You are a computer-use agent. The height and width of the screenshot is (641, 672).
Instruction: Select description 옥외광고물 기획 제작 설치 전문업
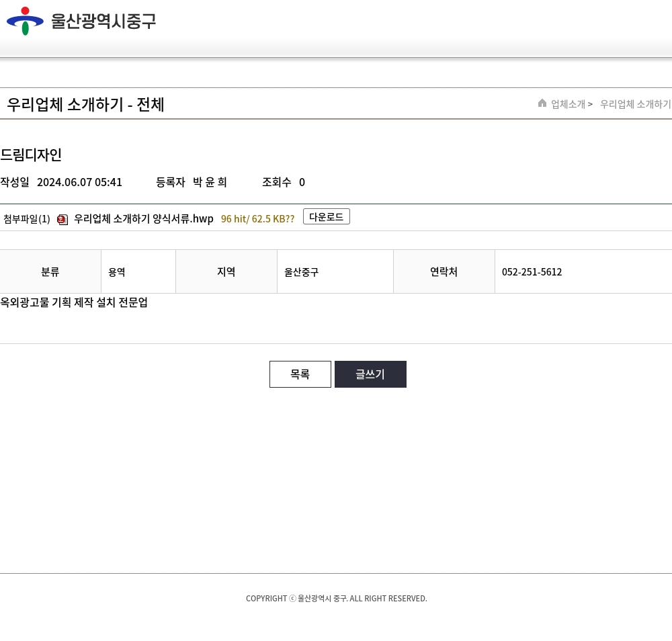pos(74,302)
